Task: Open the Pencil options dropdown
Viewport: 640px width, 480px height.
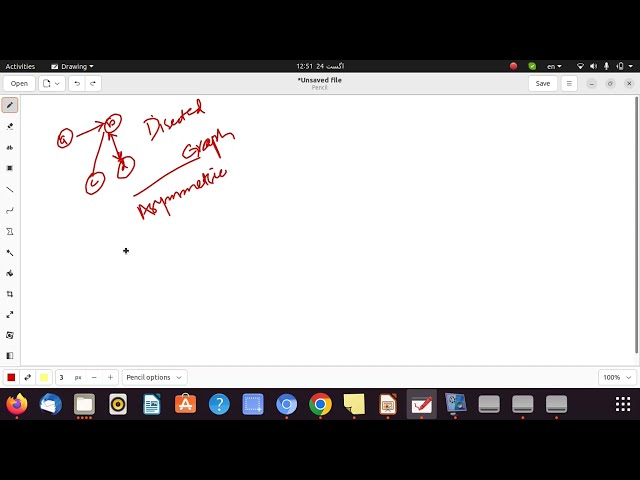Action: coord(154,377)
